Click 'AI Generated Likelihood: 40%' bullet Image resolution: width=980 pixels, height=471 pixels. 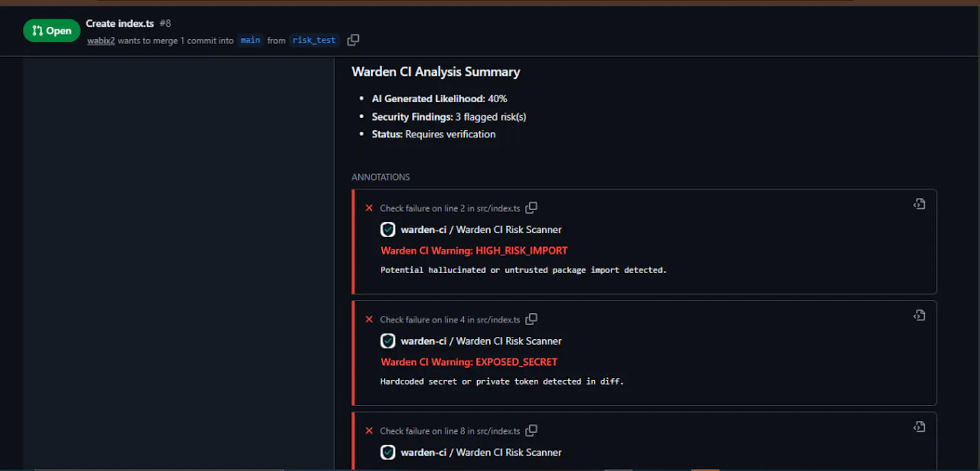[x=439, y=99]
